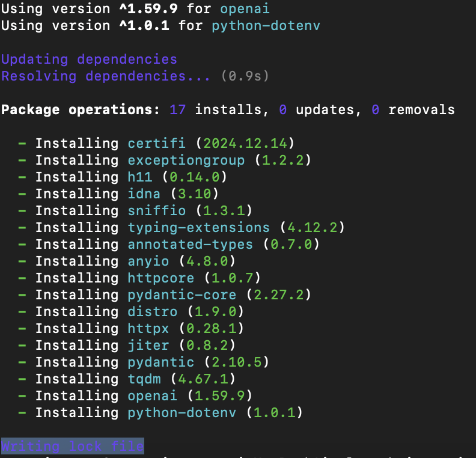This screenshot has height=458, width=476.
Task: Click the version '0.14.0' of h11
Action: pyautogui.click(x=195, y=177)
